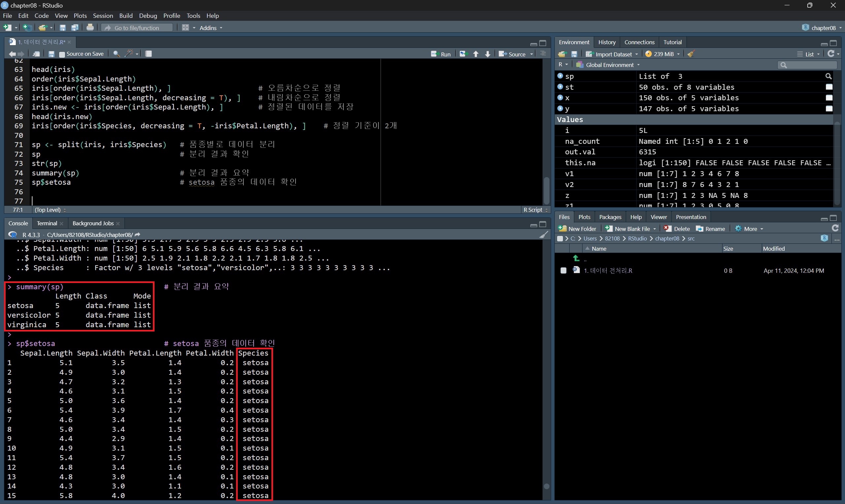Tick the select-all checkbox in the Files path bar

pyautogui.click(x=560, y=238)
